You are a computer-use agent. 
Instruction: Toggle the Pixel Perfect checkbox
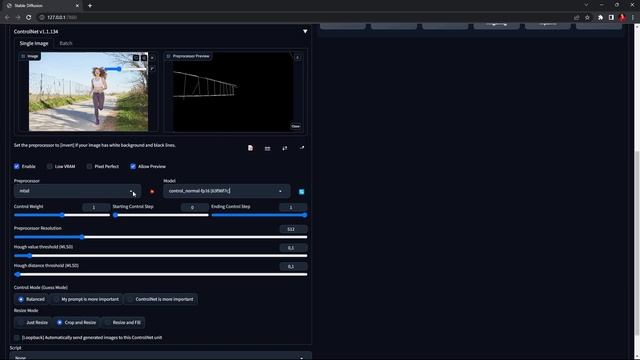point(89,167)
